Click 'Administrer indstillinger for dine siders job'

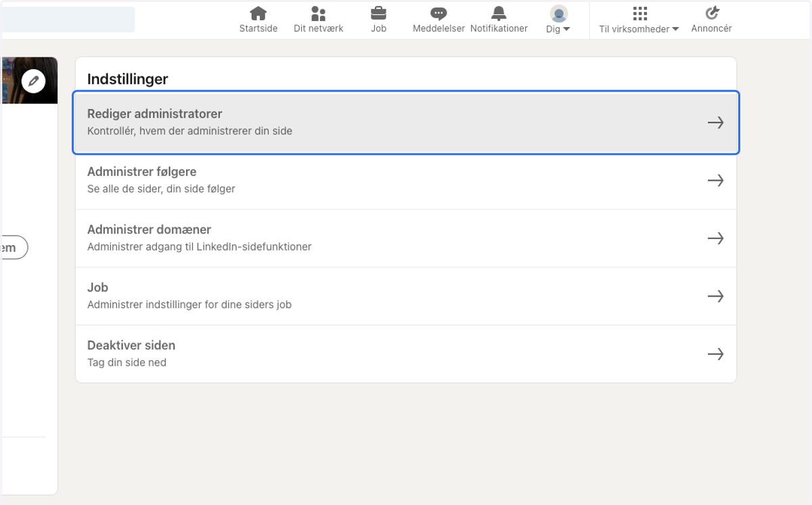[189, 305]
